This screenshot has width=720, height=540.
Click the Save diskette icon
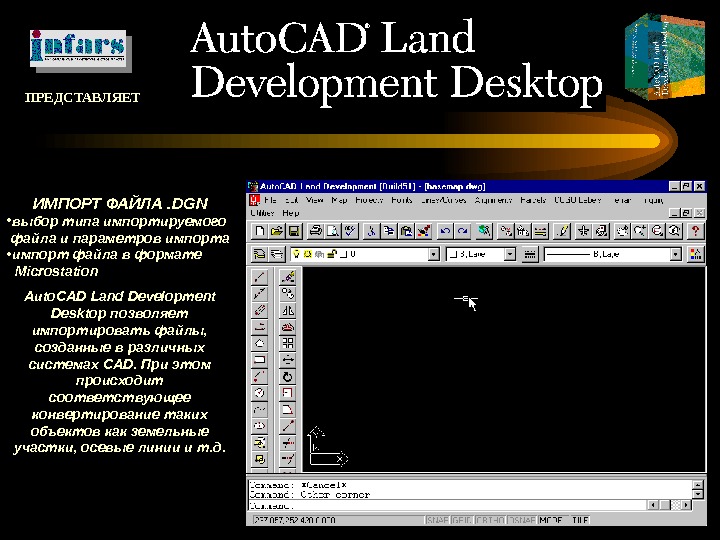point(294,231)
